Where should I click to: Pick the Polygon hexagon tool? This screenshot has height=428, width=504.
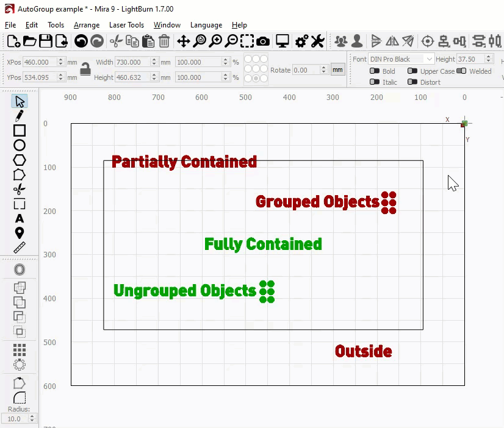pos(20,160)
